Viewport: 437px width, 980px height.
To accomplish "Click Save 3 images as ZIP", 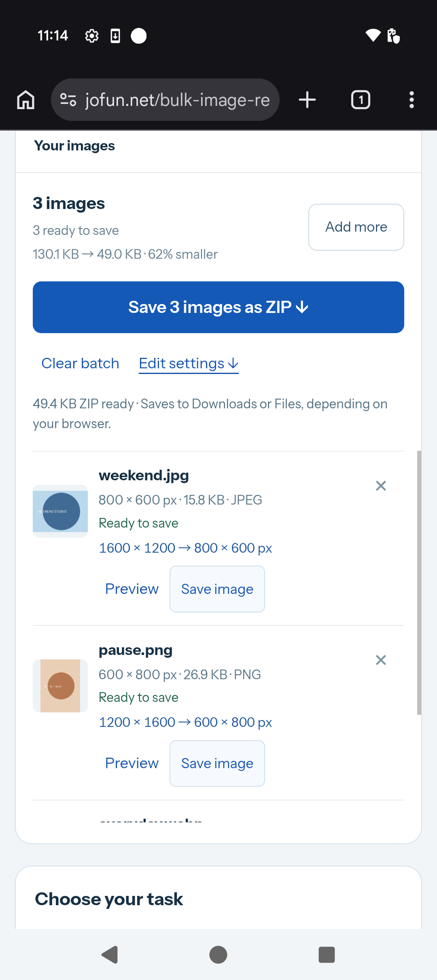I will (218, 307).
